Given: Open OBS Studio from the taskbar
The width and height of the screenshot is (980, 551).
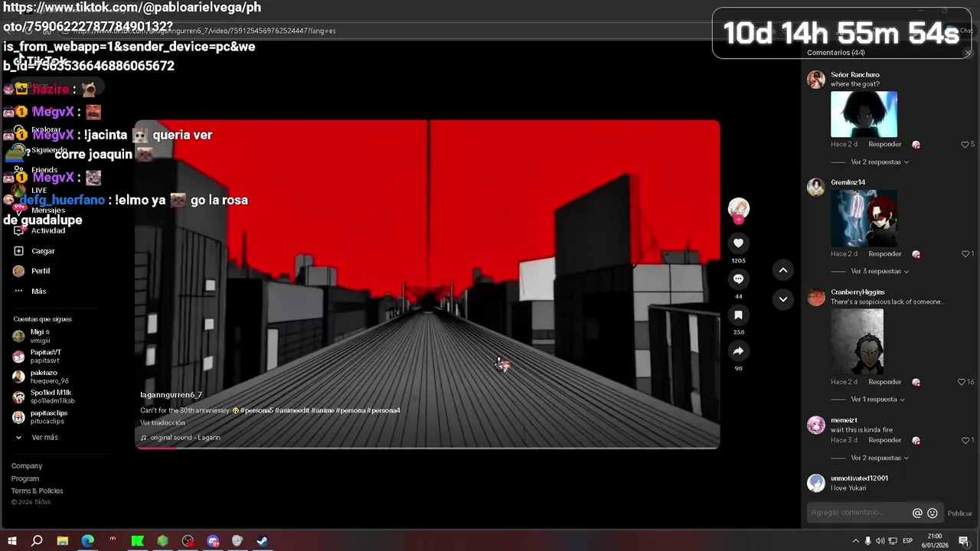Looking at the screenshot, I should 188,541.
